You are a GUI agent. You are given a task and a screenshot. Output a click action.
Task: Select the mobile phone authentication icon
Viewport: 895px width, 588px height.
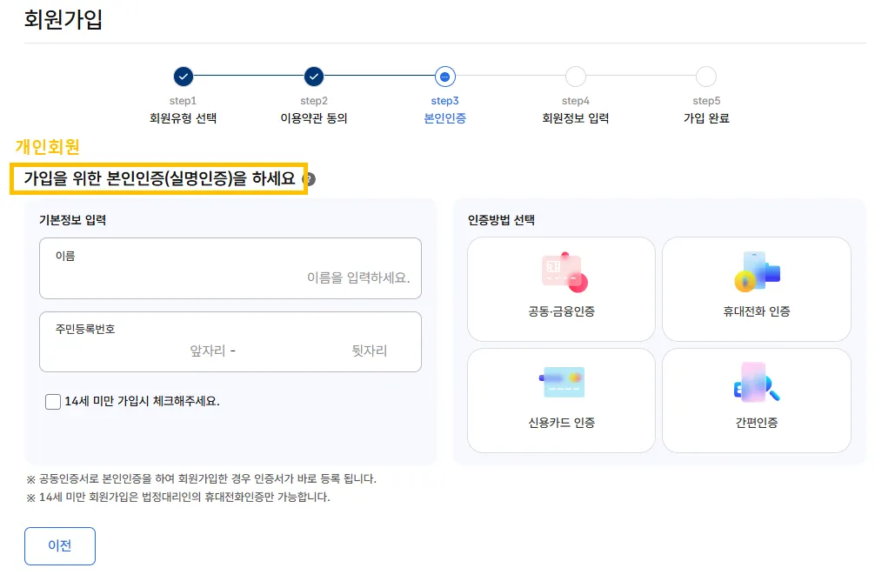(756, 271)
